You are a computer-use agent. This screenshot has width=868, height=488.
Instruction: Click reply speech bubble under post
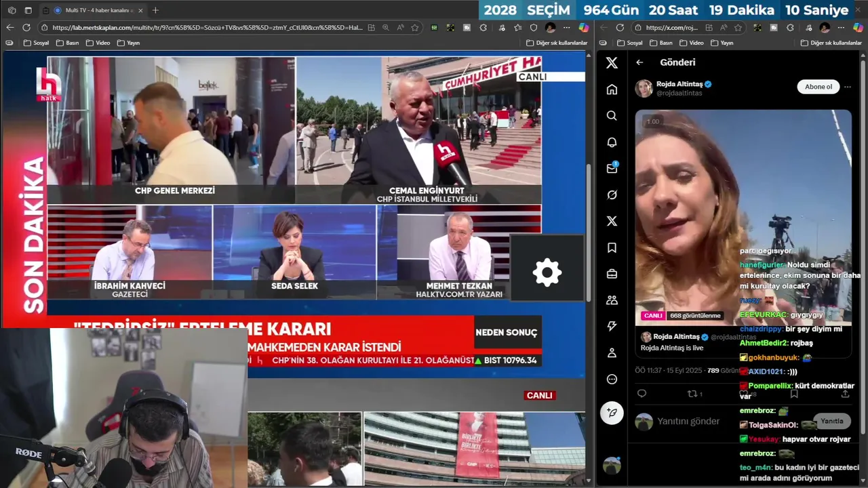[642, 394]
